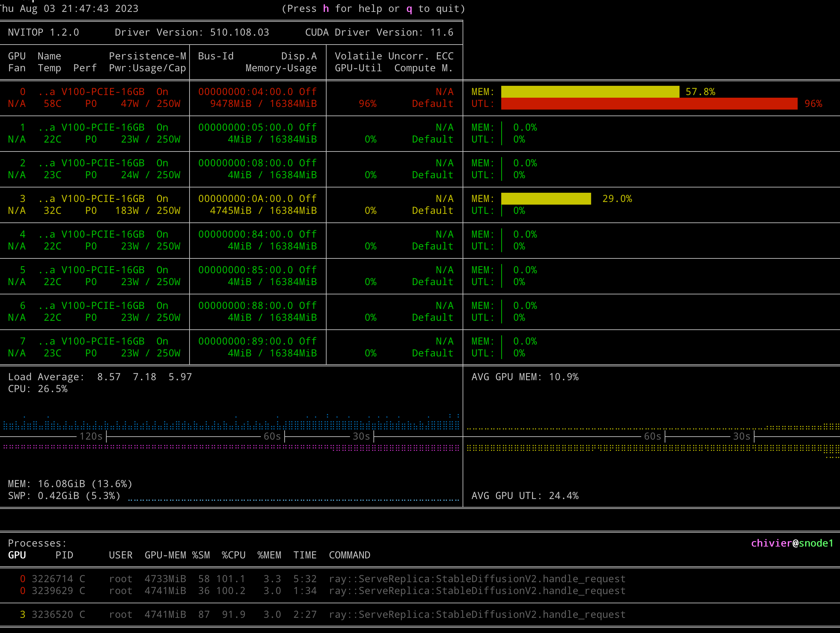
Task: Click the TIME column header
Action: 305,555
